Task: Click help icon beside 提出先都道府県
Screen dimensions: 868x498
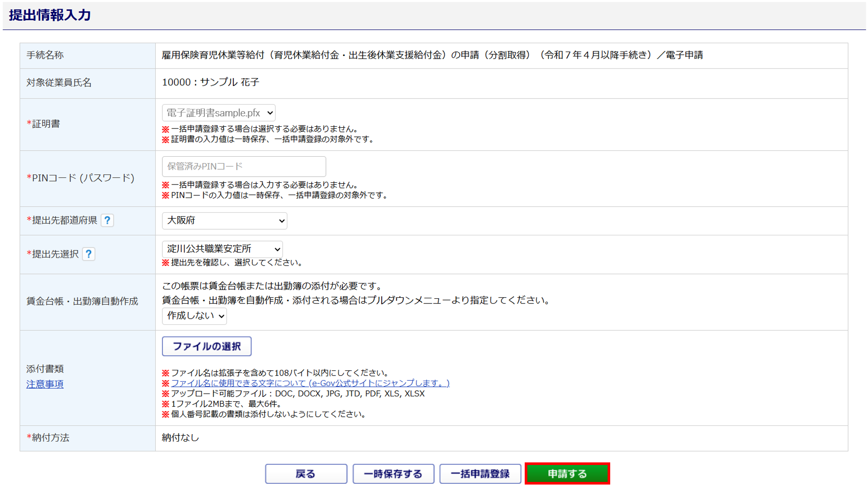Action: pyautogui.click(x=107, y=221)
